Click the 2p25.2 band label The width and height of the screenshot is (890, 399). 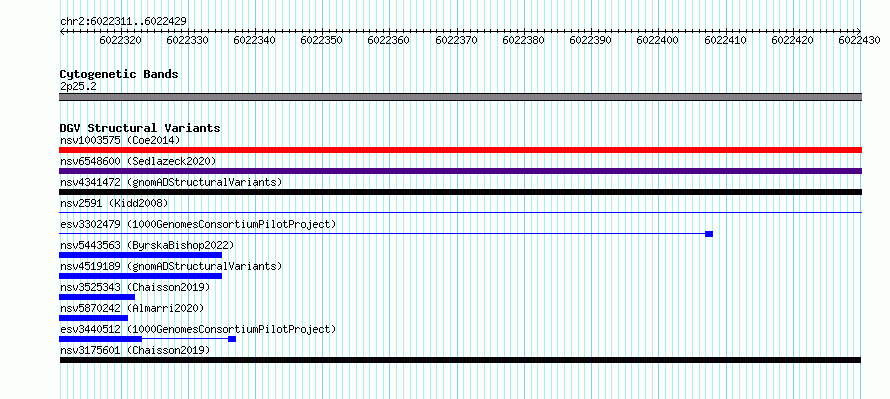click(78, 86)
